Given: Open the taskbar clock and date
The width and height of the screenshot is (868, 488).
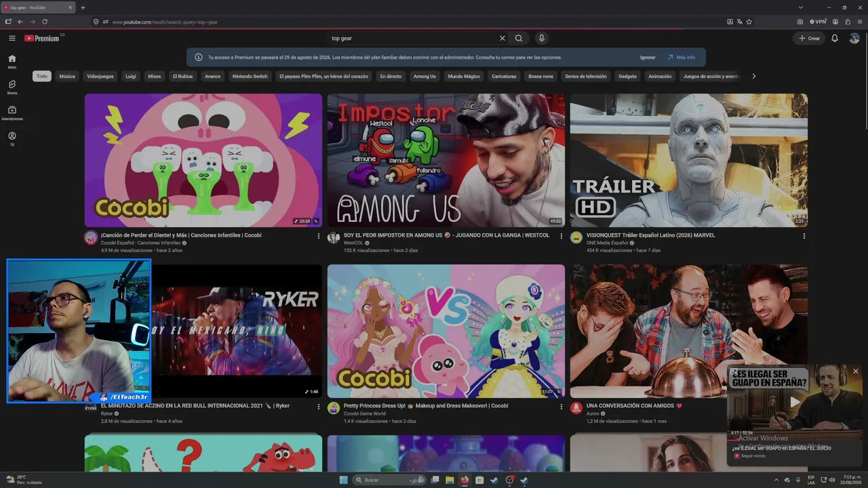Looking at the screenshot, I should [851, 480].
